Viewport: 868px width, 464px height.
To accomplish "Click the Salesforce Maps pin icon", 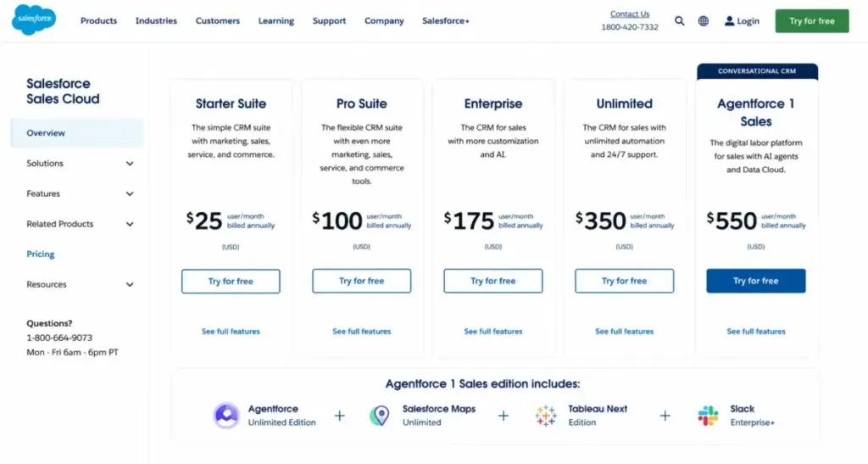I will 380,416.
